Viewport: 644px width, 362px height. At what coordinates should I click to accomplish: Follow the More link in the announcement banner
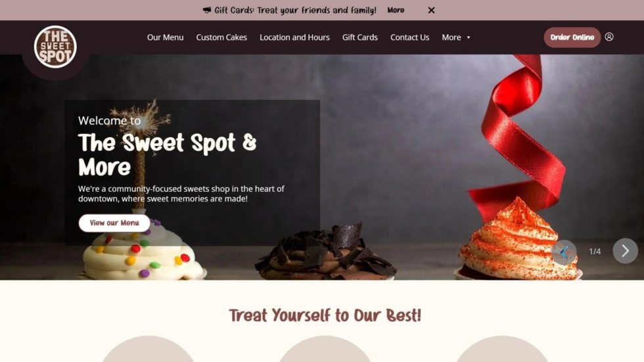pyautogui.click(x=396, y=11)
